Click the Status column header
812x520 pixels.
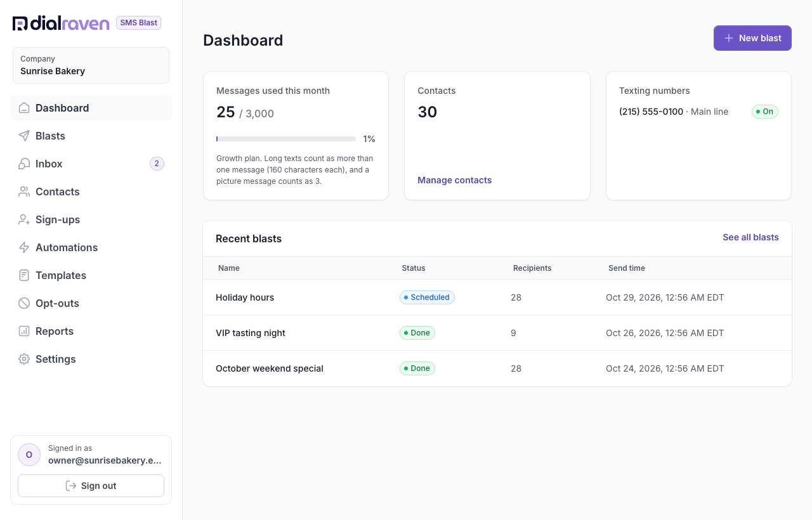pos(414,268)
